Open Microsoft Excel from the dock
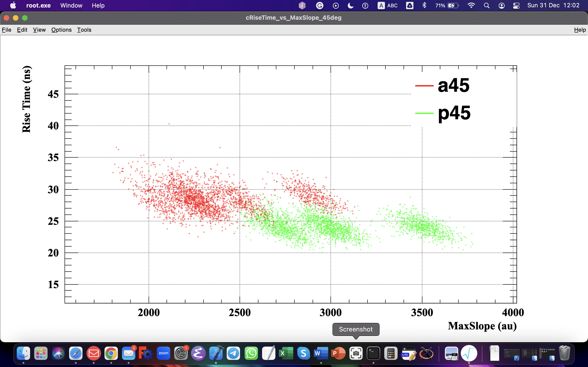 [286, 353]
